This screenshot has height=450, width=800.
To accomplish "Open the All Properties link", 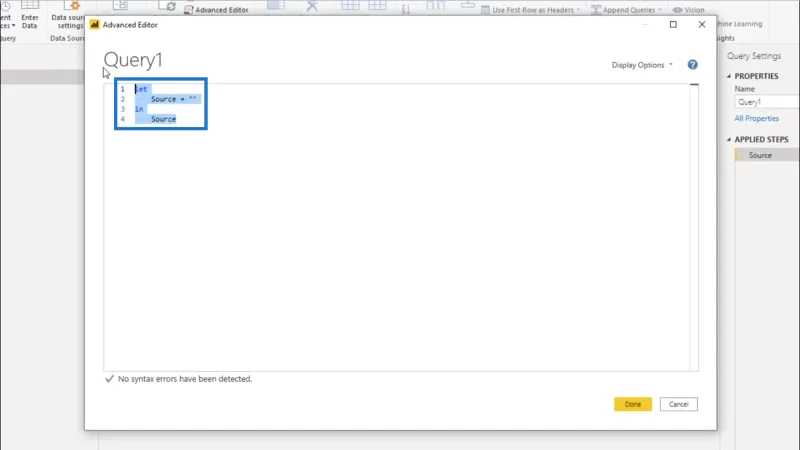I will point(757,118).
